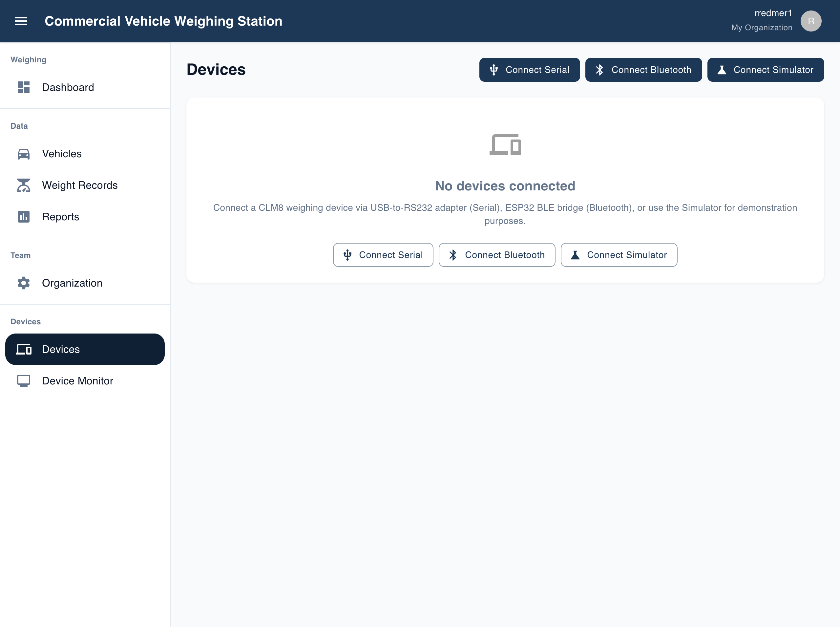This screenshot has height=627, width=840.
Task: Click the top Connect Serial button
Action: (529, 70)
